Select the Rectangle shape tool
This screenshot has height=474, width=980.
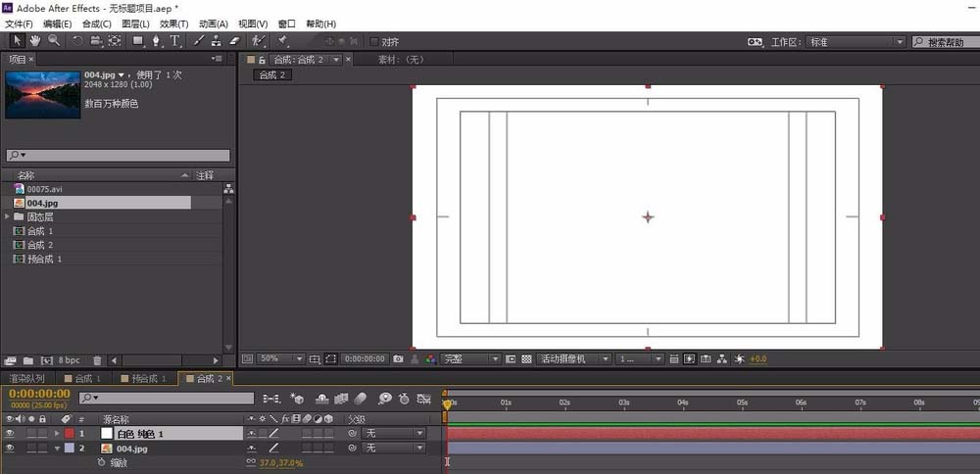[138, 41]
